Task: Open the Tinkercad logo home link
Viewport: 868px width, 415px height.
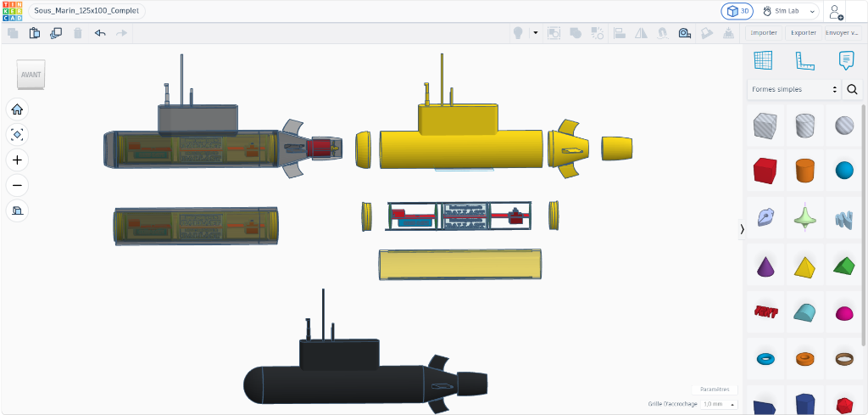Action: [x=12, y=11]
